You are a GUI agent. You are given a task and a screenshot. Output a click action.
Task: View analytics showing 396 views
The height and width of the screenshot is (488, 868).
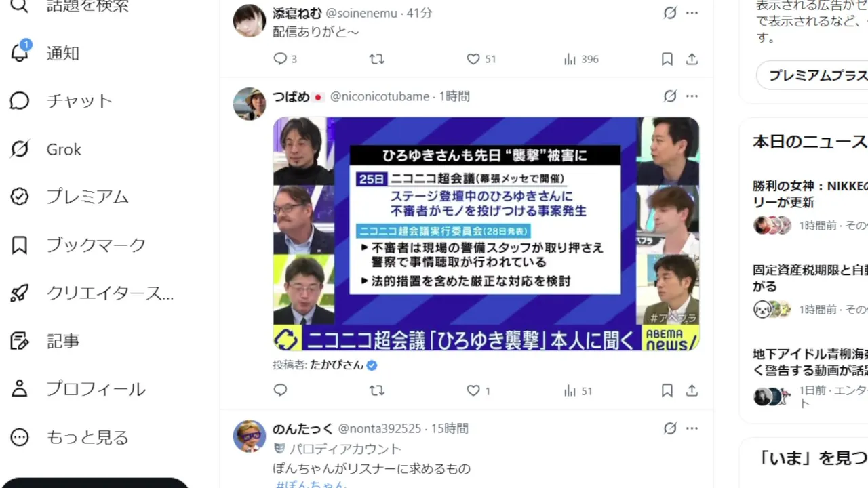tap(581, 59)
